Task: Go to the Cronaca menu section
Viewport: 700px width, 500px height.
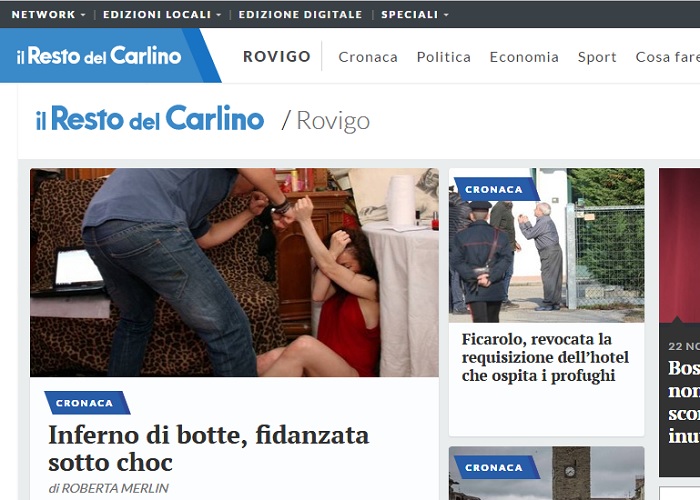Action: pyautogui.click(x=368, y=57)
